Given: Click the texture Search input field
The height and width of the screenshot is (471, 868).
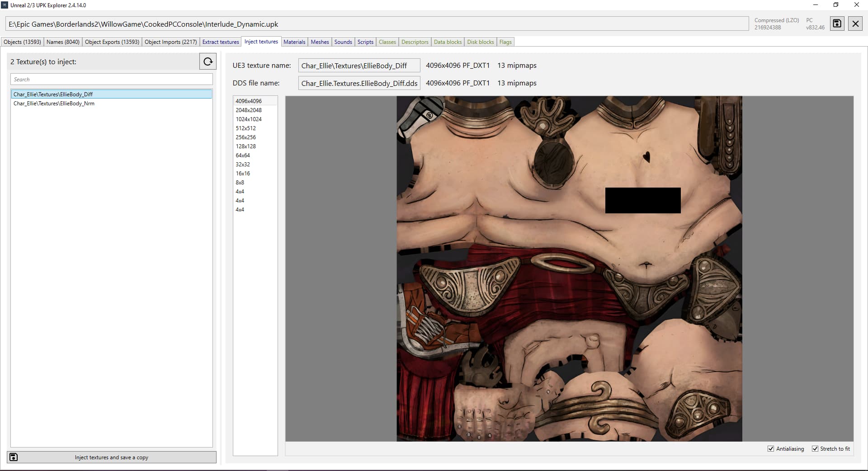Looking at the screenshot, I should pos(112,80).
